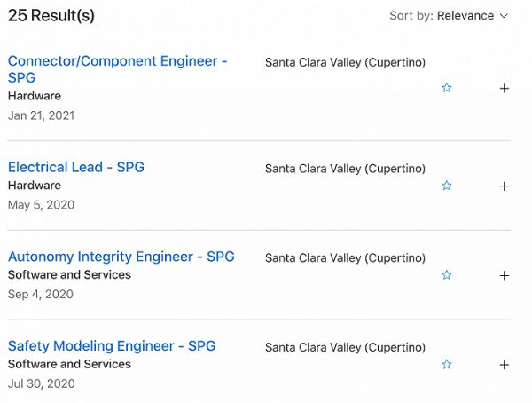Favorite the Autonomy Integrity Engineer listing
Viewport: 532px width, 403px height.
coord(447,275)
